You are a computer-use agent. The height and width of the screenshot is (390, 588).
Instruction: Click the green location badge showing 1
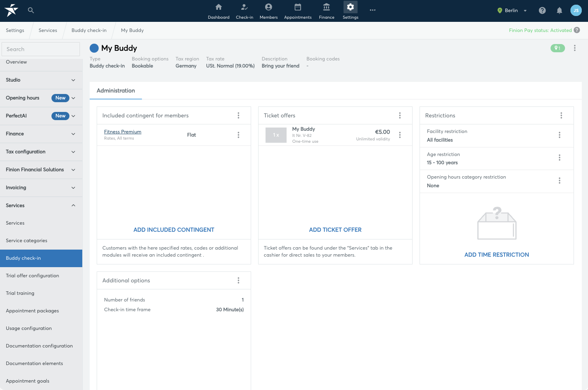click(558, 48)
